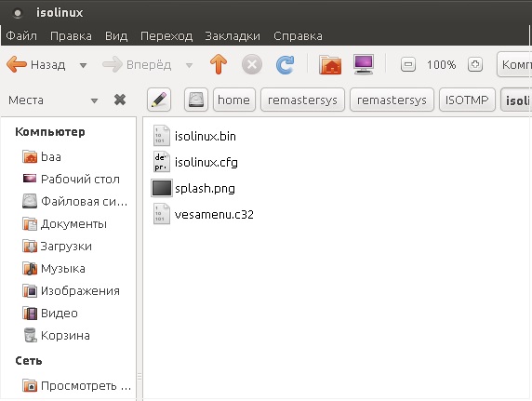Expand the Места sidebar dropdown
The width and height of the screenshot is (532, 401).
(94, 100)
